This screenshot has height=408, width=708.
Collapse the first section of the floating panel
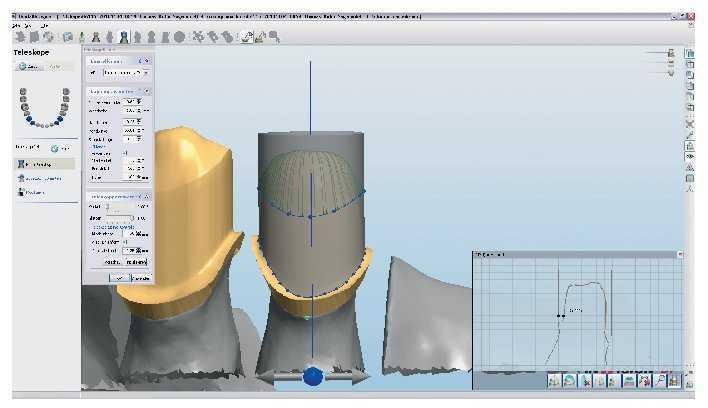(148, 60)
